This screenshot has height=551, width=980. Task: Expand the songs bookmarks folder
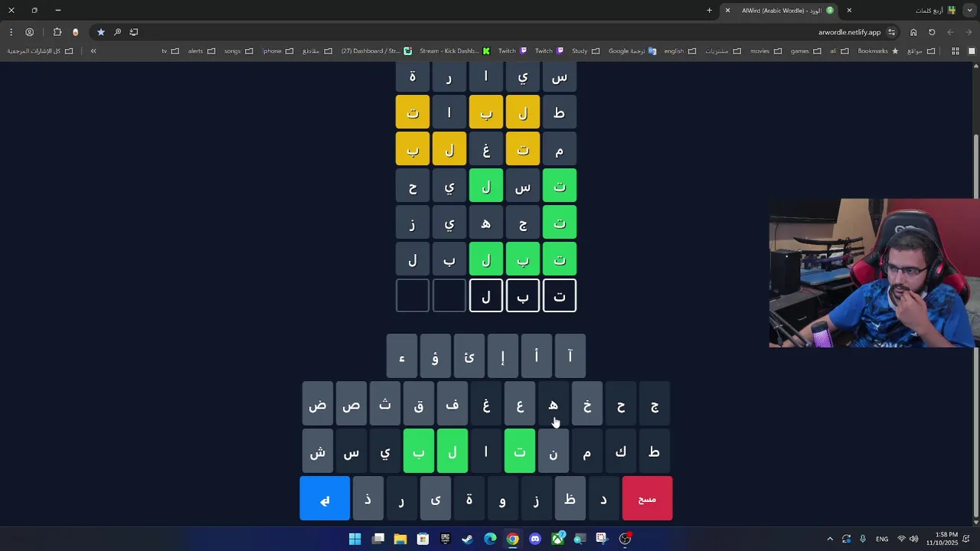237,51
